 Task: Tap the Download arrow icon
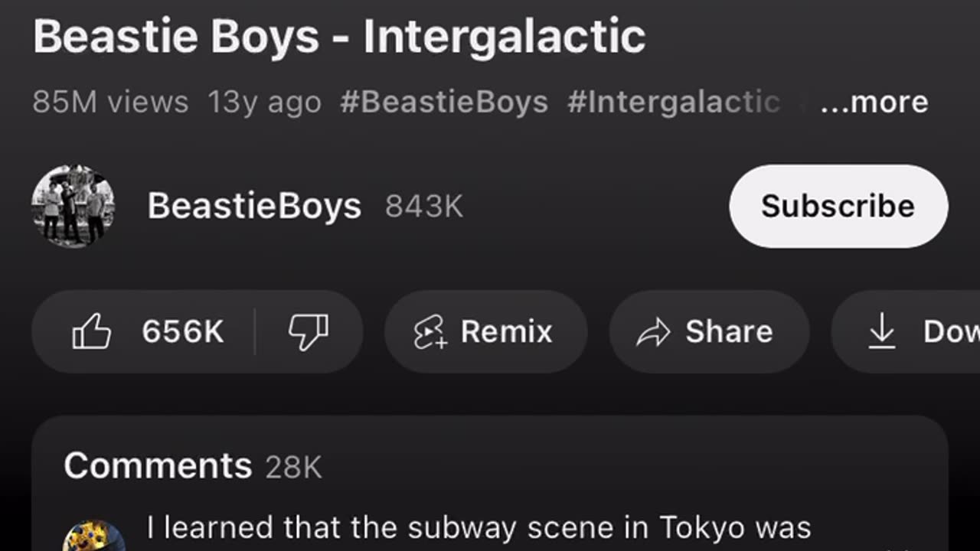point(882,332)
